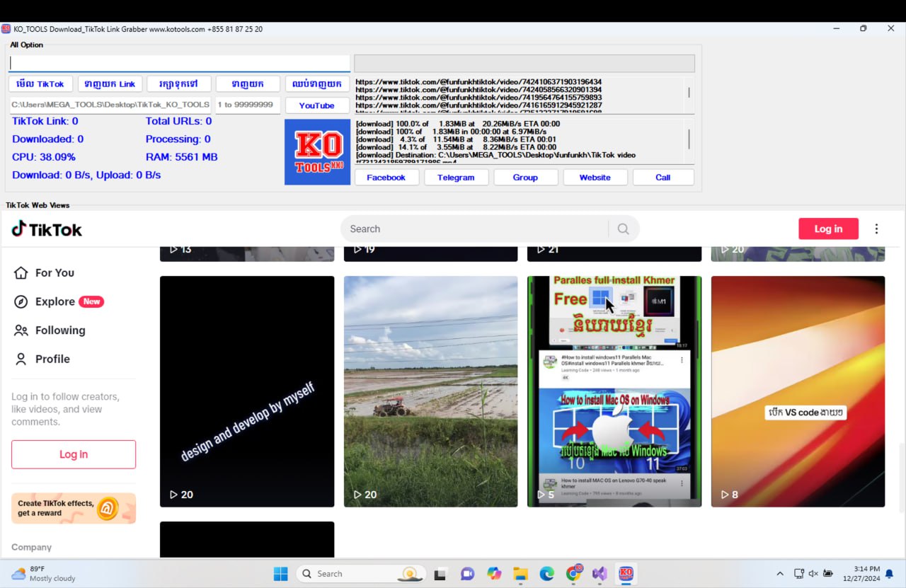Open the Parallels full-install Khmer video
The width and height of the screenshot is (906, 588).
(614, 391)
